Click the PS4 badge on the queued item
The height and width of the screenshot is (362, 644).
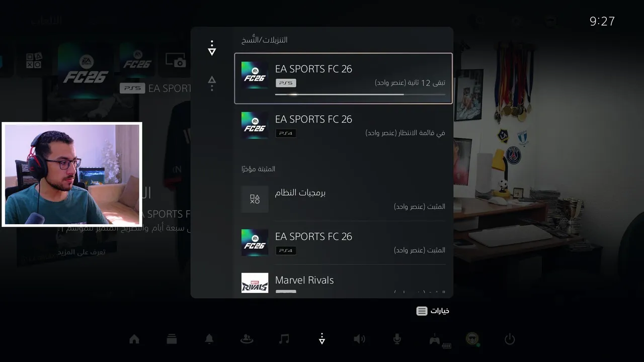[286, 133]
